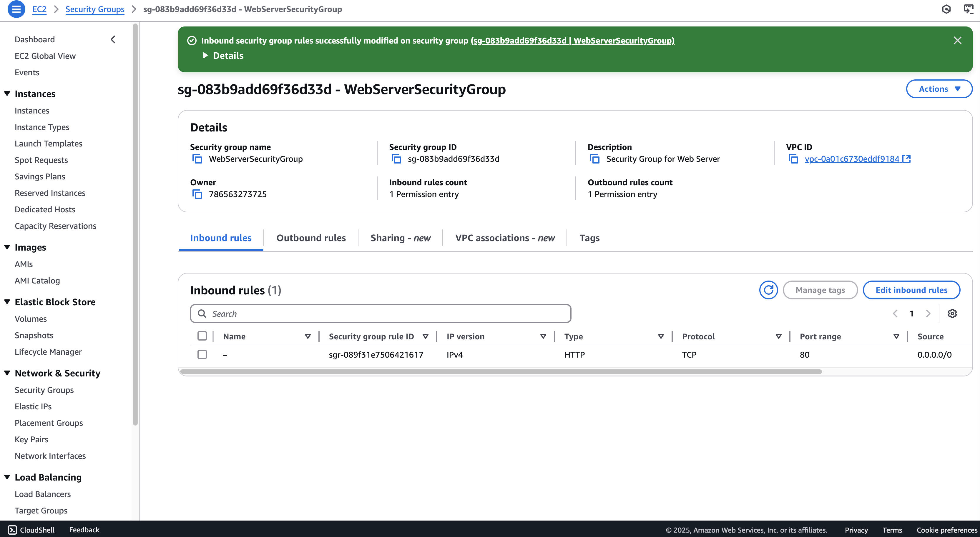The width and height of the screenshot is (980, 537).
Task: Open Launch Templates in sidebar
Action: [x=48, y=144]
